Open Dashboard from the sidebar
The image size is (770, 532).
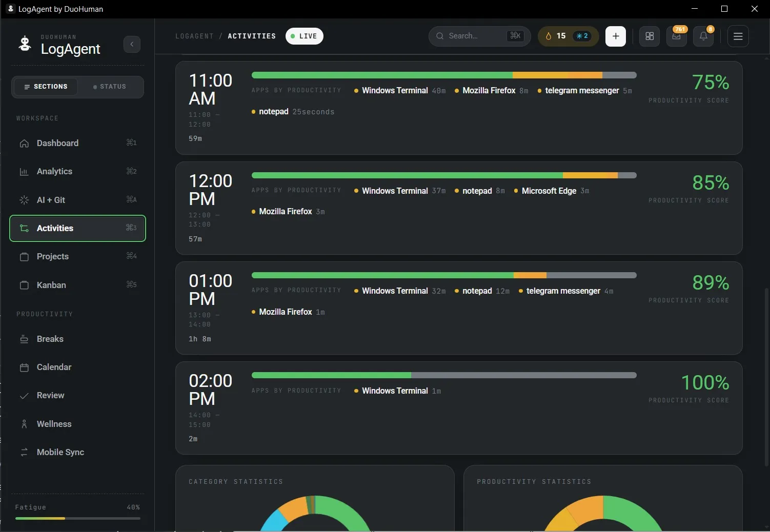pos(77,143)
